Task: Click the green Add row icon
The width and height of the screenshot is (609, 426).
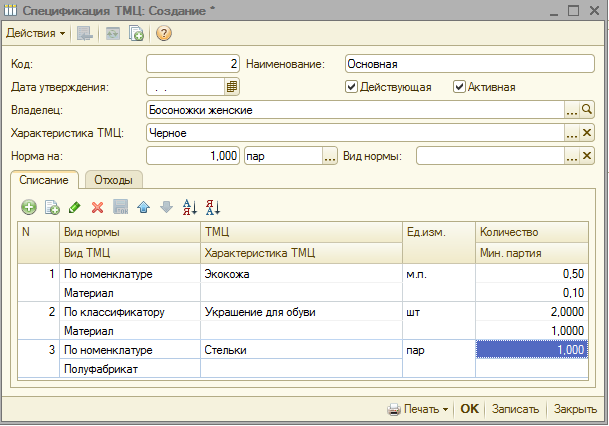Action: [x=28, y=207]
